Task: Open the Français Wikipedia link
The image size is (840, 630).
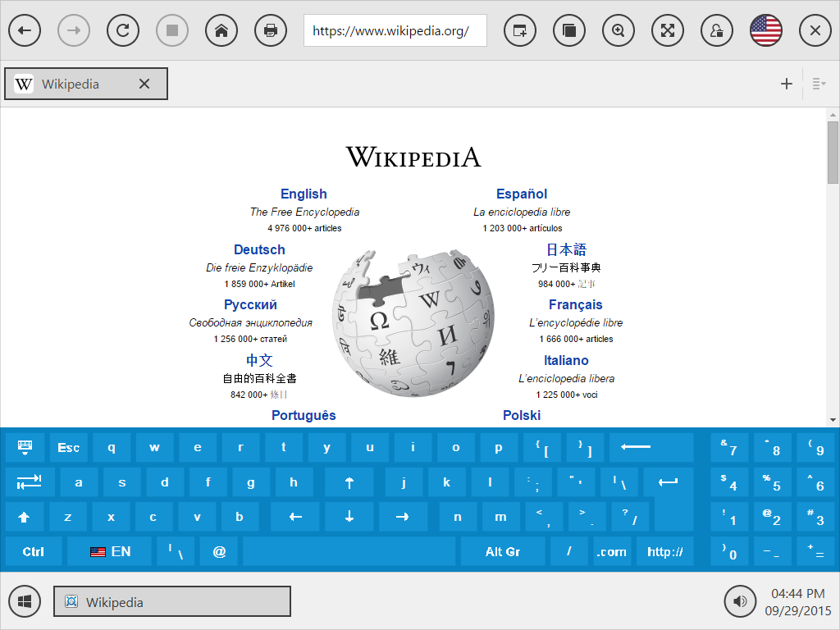Action: [575, 305]
